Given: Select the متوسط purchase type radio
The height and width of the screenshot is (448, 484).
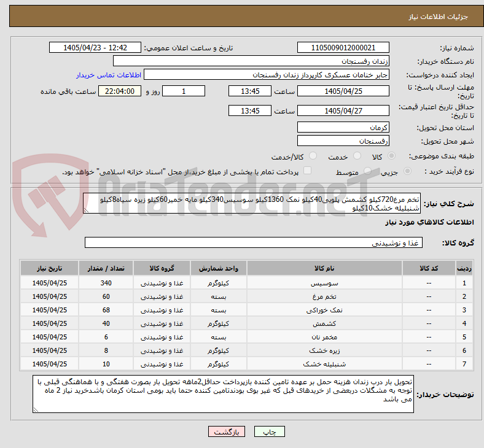Looking at the screenshot, I should [x=367, y=171].
